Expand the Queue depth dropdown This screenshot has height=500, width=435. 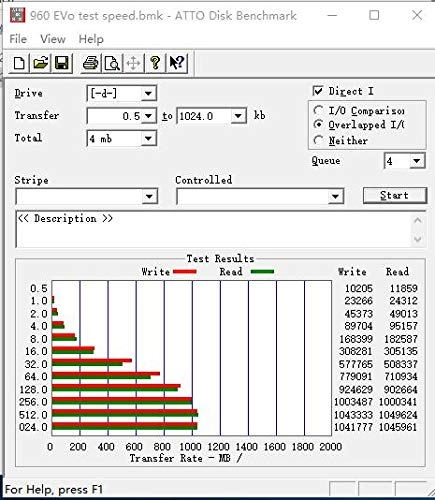[417, 161]
